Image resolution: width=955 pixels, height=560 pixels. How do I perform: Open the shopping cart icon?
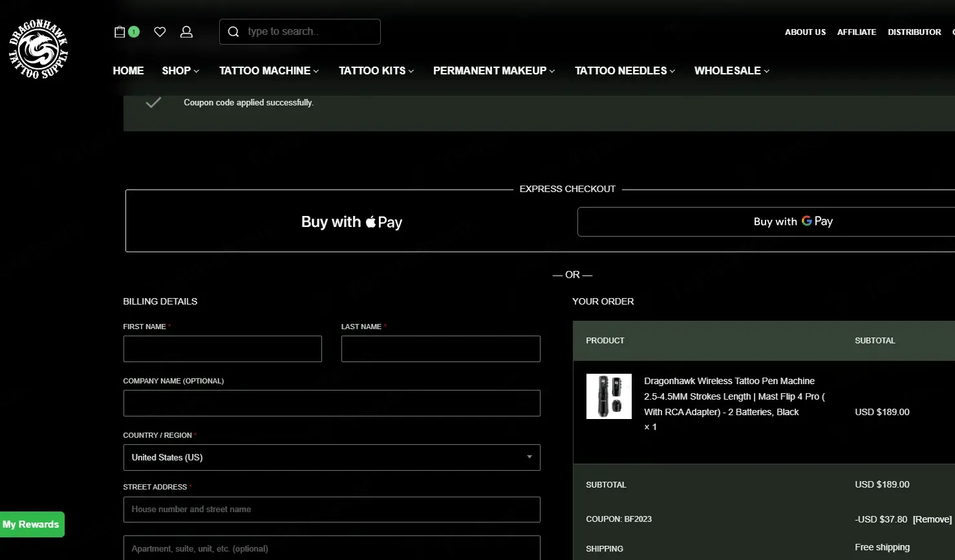(x=120, y=32)
